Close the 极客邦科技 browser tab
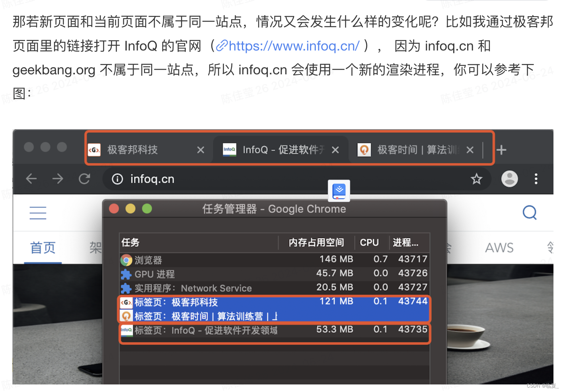This screenshot has width=565, height=392. [x=201, y=150]
